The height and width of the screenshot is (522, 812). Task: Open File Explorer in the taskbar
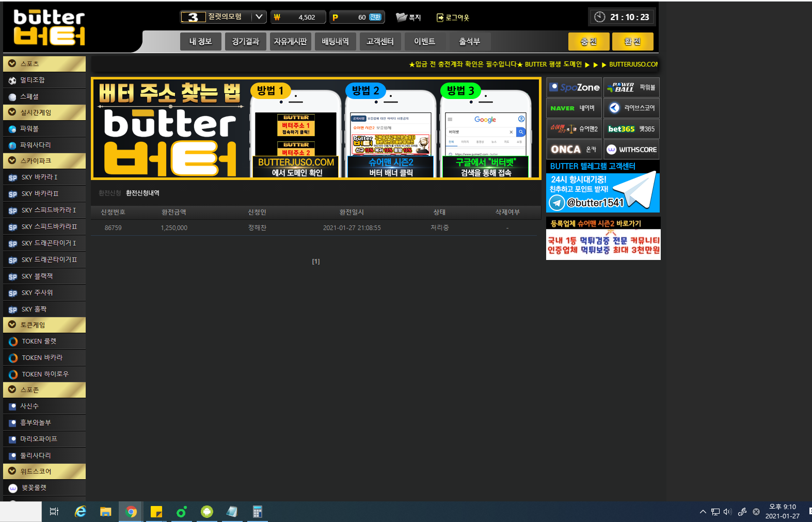106,512
